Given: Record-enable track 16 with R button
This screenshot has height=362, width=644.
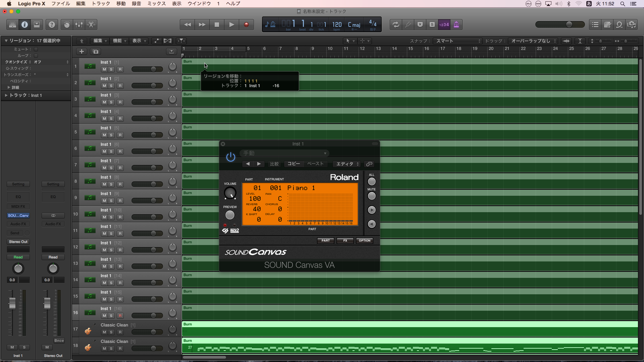Looking at the screenshot, I should click(120, 316).
